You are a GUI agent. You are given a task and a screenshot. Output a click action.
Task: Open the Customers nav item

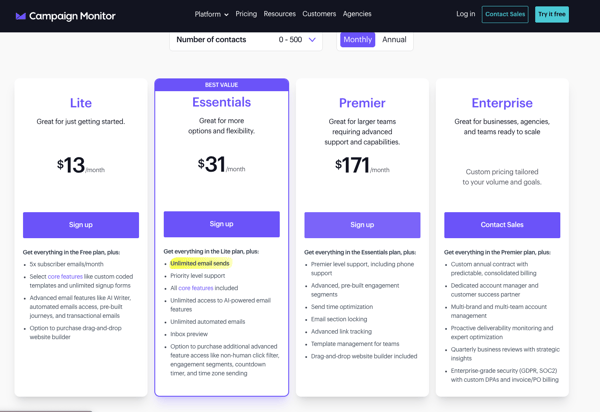tap(319, 14)
